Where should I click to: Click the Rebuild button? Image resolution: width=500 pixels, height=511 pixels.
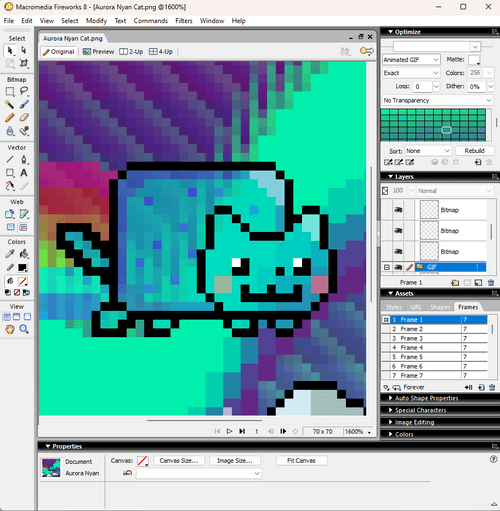[474, 151]
